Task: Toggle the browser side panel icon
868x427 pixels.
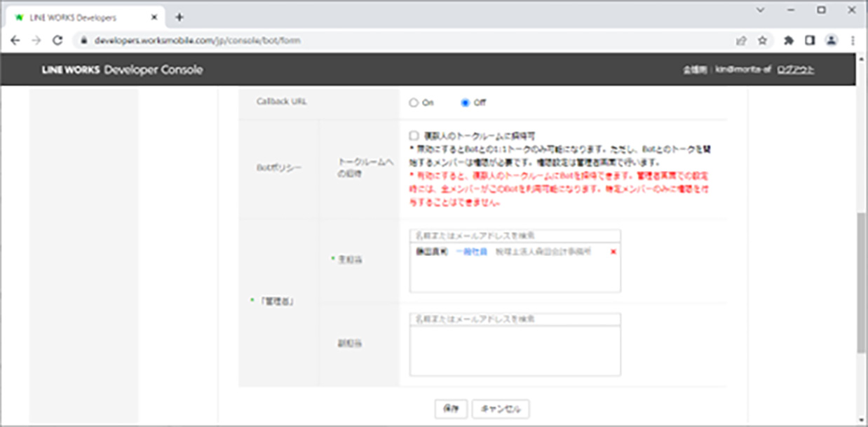Action: (810, 41)
